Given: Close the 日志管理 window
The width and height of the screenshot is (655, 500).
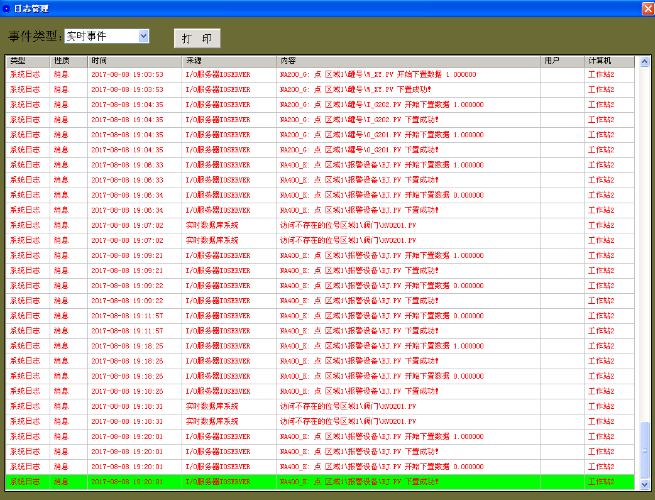Looking at the screenshot, I should 644,8.
